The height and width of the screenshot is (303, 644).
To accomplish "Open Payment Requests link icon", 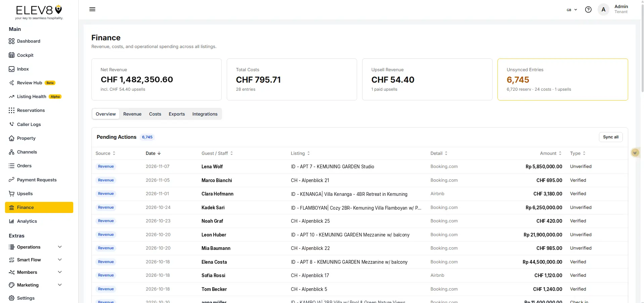I will tap(11, 180).
